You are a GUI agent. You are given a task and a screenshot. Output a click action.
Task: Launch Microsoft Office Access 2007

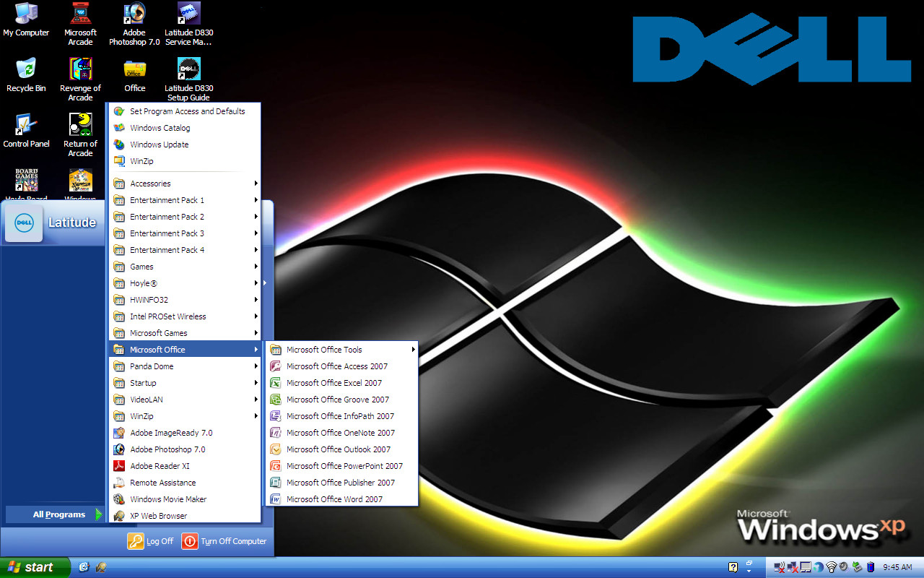point(342,366)
